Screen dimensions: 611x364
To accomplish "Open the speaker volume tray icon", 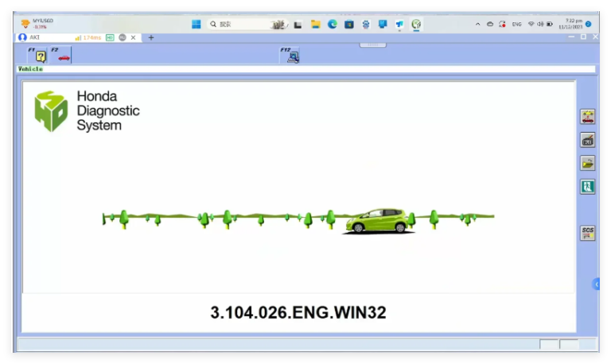I will pos(540,24).
